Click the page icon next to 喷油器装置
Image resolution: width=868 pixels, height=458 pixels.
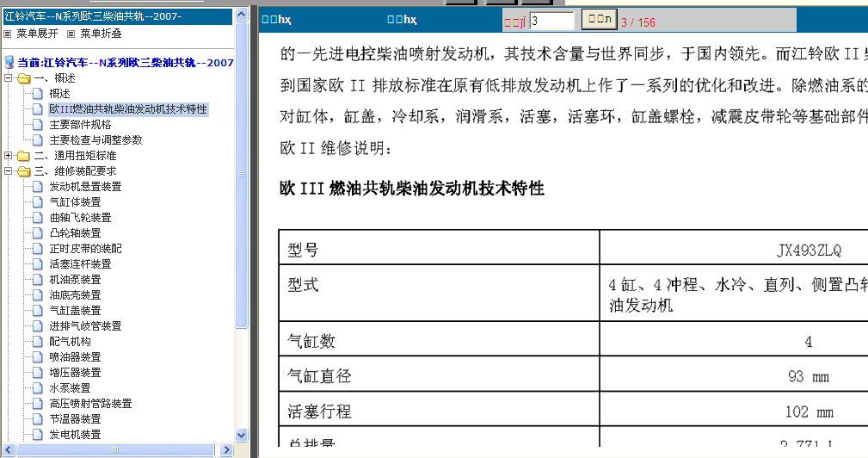point(38,357)
